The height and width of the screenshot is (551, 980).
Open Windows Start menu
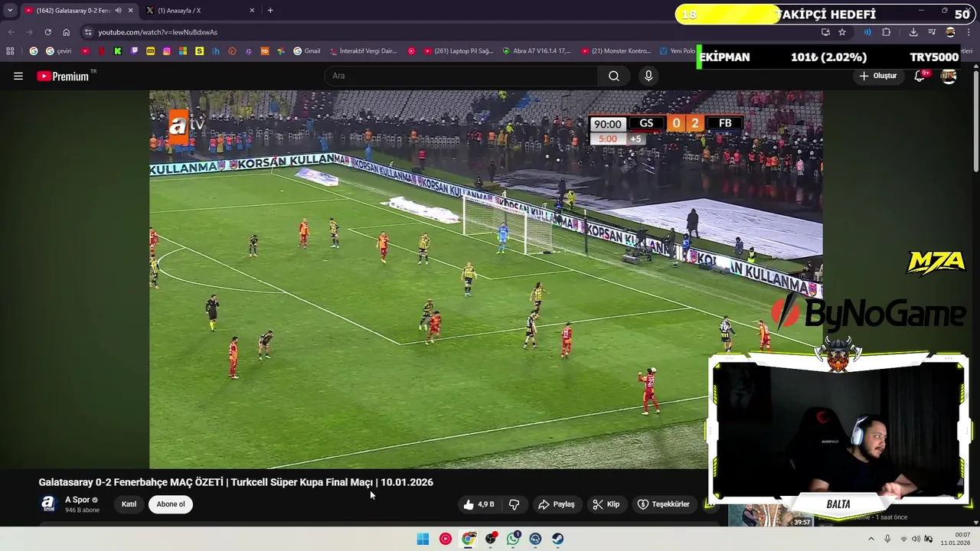423,539
